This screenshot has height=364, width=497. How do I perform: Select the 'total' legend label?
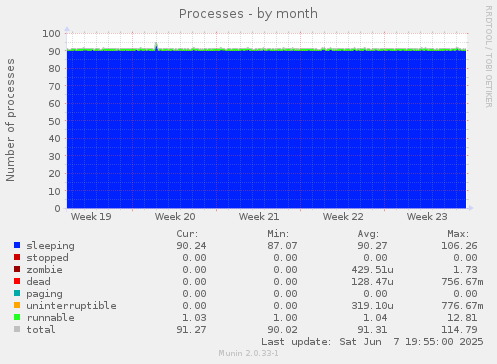41,330
